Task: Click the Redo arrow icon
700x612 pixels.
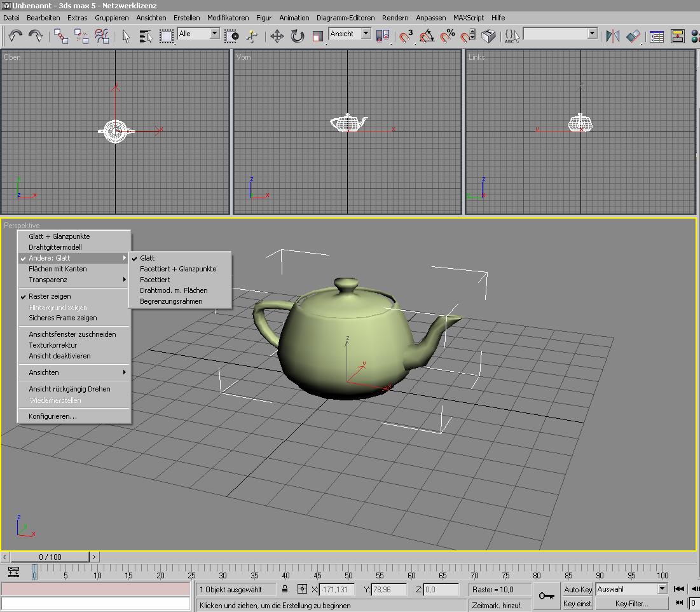Action: pos(36,36)
